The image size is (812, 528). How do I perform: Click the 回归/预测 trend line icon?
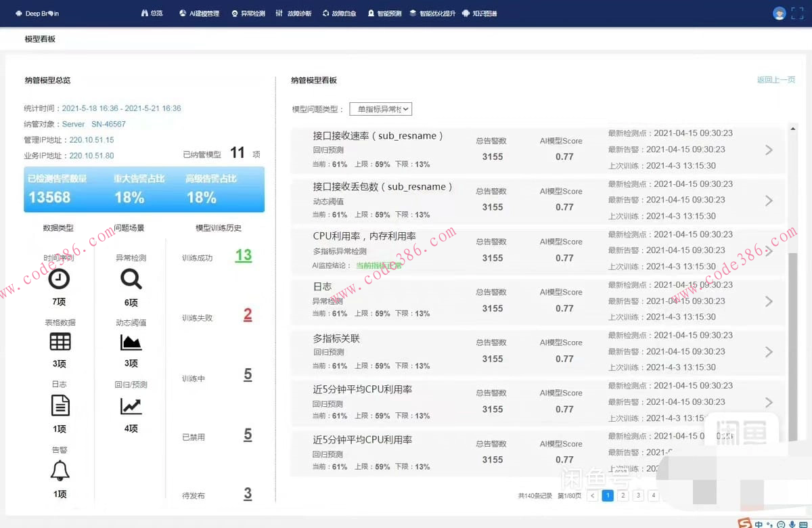[x=131, y=406]
